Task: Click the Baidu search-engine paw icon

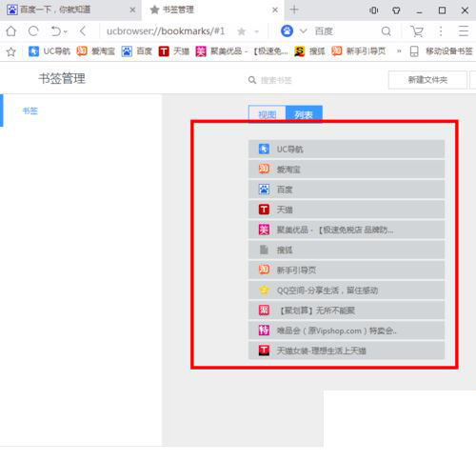Action: click(x=287, y=31)
